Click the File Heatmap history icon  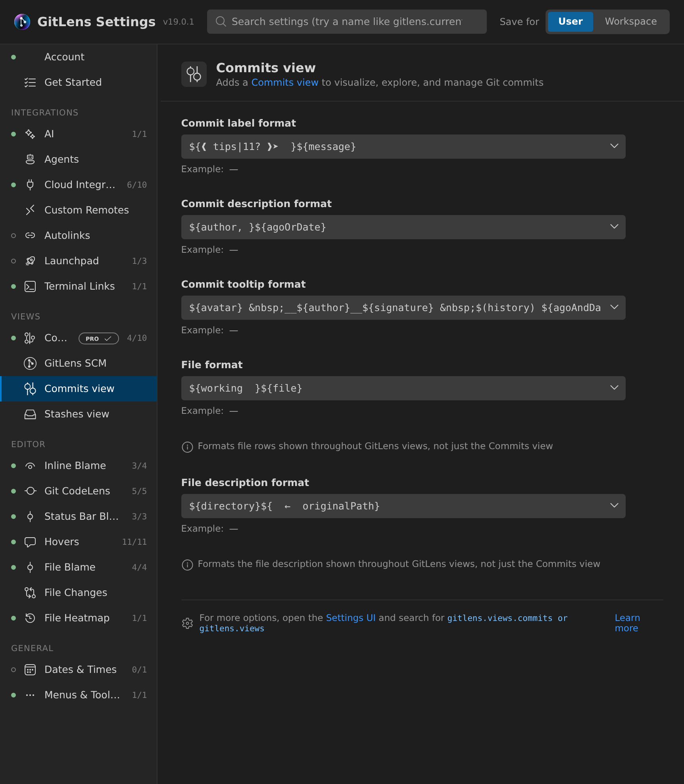tap(30, 618)
